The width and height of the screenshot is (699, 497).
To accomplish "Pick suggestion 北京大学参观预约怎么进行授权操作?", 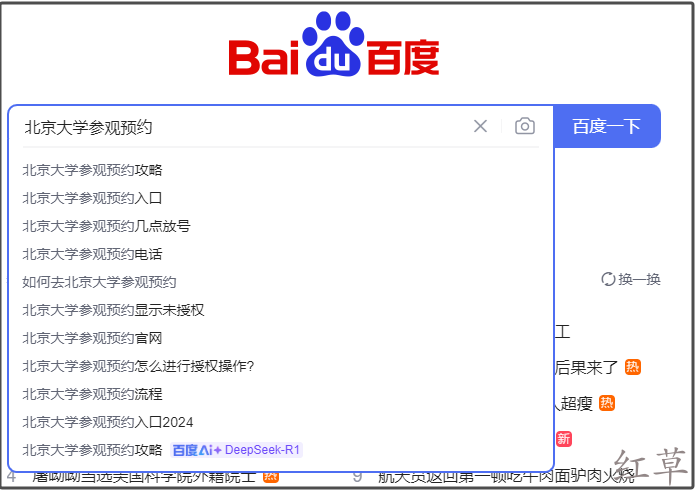I will point(138,366).
